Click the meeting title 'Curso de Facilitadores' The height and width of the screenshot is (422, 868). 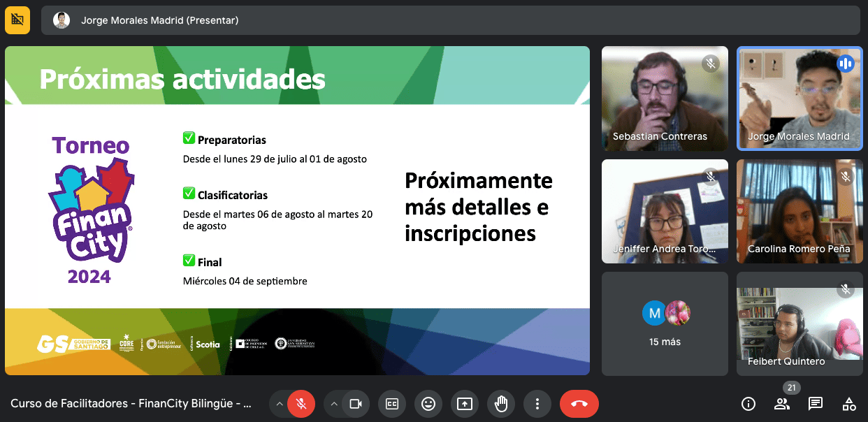[131, 404]
